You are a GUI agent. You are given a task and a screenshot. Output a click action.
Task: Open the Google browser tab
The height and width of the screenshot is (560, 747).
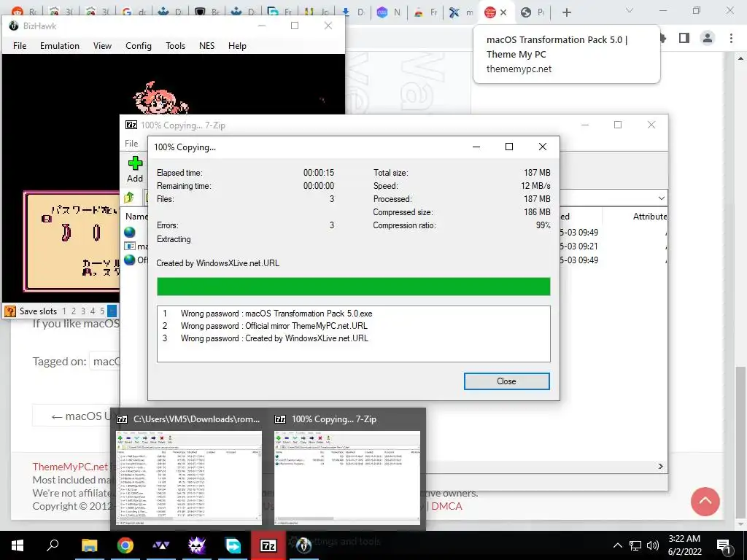point(134,12)
